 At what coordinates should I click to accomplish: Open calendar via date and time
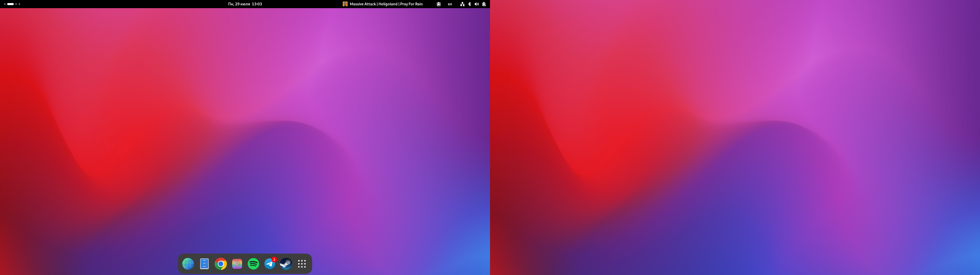(245, 4)
